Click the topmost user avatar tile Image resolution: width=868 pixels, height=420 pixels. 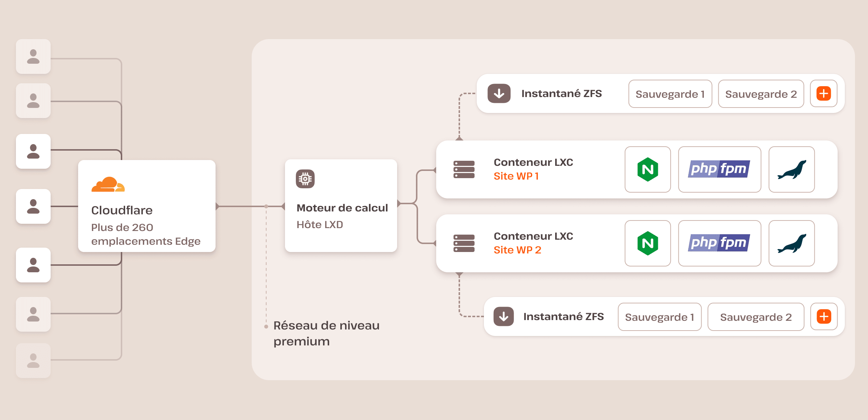coord(33,56)
